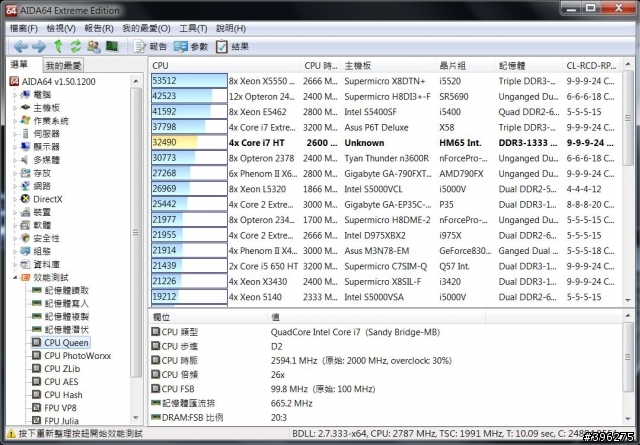Select the 42523 Opteron result row
Image resolution: width=640 pixels, height=445 pixels.
pos(386,96)
